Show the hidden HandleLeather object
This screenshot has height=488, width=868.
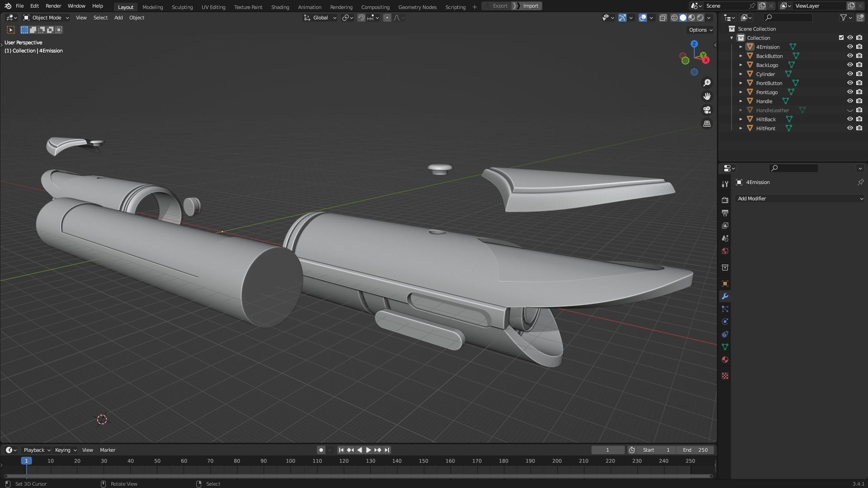850,110
